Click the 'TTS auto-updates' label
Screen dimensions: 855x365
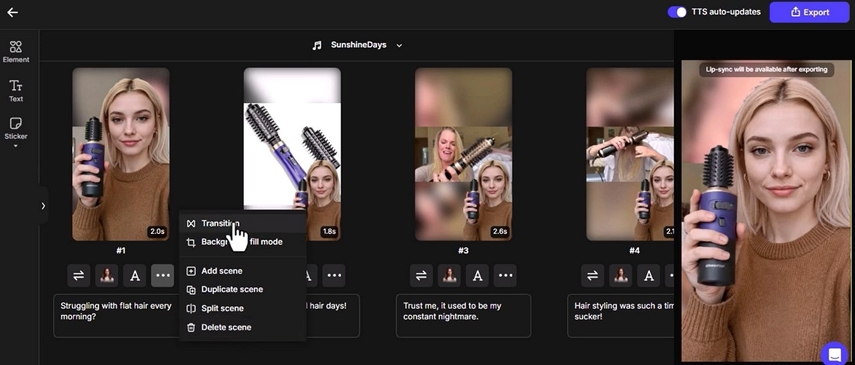pos(726,12)
